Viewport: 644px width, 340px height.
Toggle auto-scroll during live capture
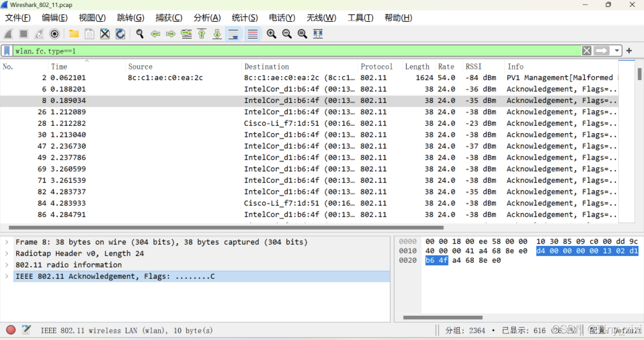pyautogui.click(x=233, y=34)
